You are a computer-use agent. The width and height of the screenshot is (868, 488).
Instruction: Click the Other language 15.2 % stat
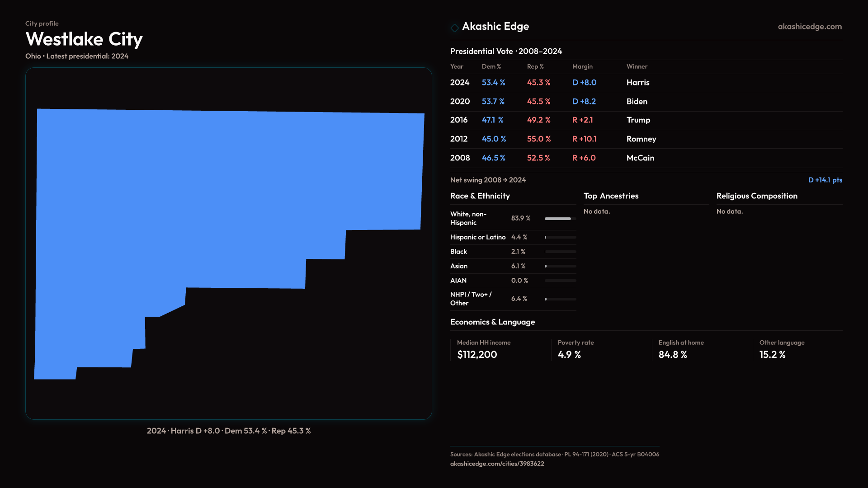tap(772, 354)
